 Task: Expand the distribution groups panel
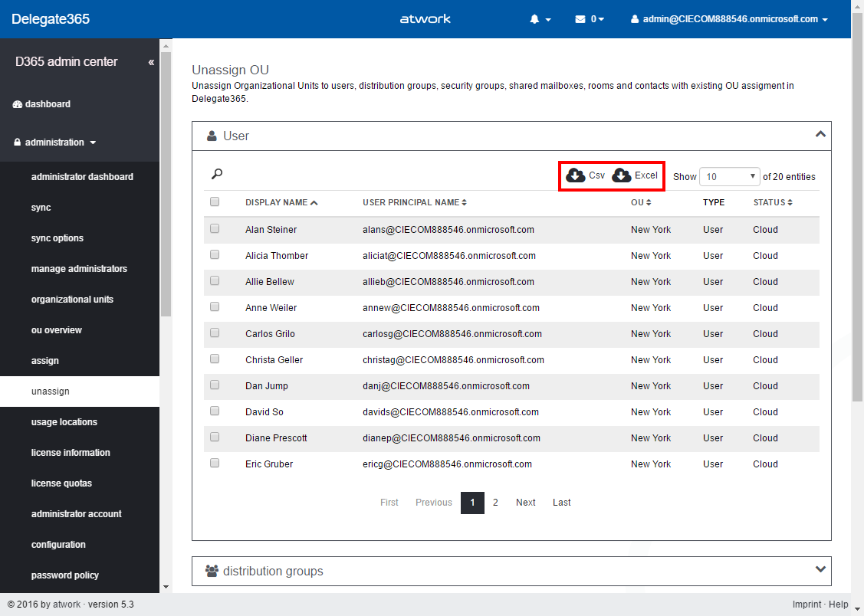tap(820, 570)
